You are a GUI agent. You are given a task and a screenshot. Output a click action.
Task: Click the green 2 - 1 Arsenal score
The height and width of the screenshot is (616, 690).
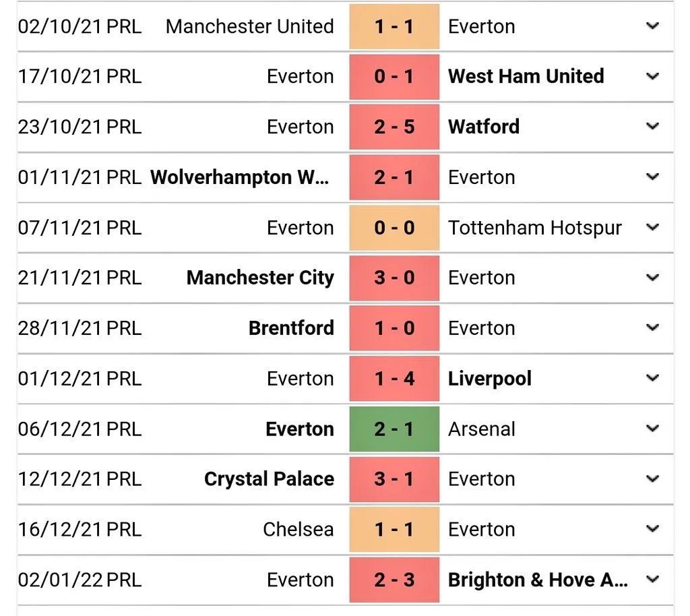pyautogui.click(x=394, y=429)
